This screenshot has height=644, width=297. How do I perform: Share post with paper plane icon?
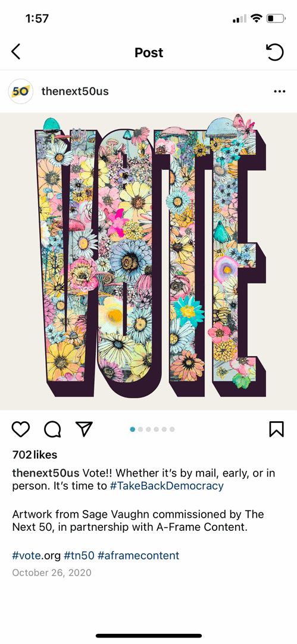84,429
